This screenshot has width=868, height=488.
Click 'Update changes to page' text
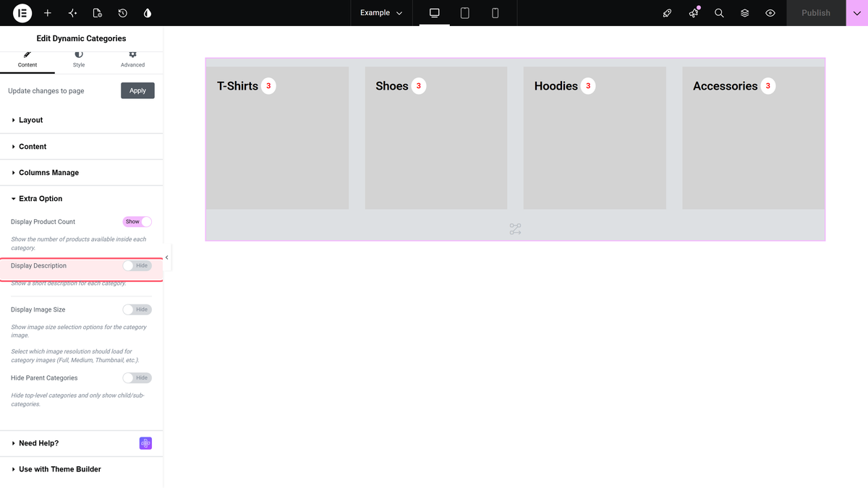pyautogui.click(x=46, y=91)
